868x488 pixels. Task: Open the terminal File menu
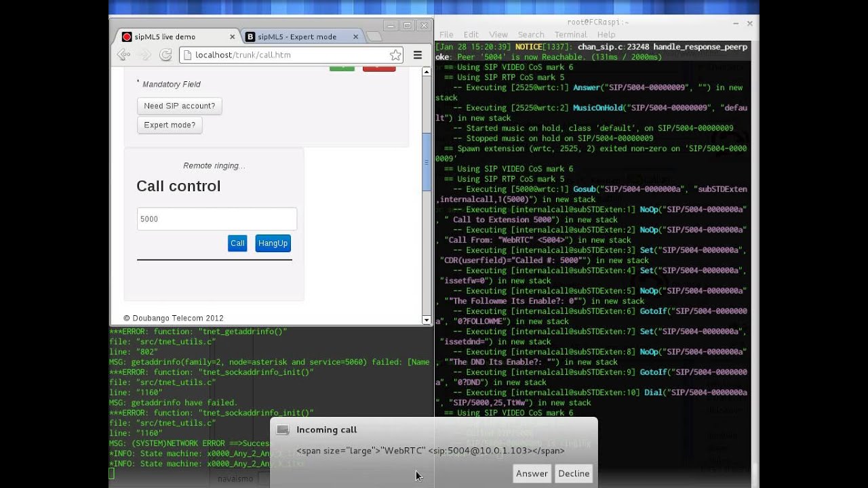(x=446, y=35)
